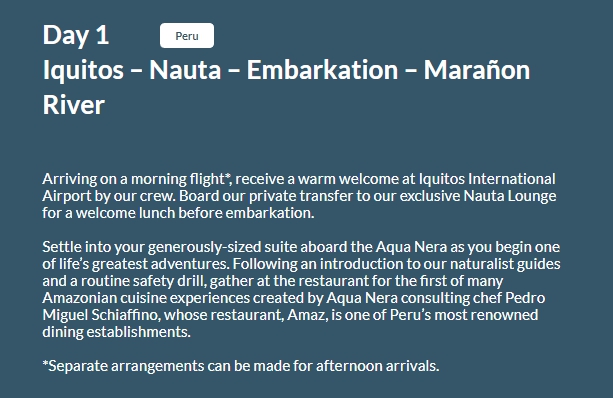Click the afternoon arrivals footnote
This screenshot has height=398, width=613.
[241, 366]
